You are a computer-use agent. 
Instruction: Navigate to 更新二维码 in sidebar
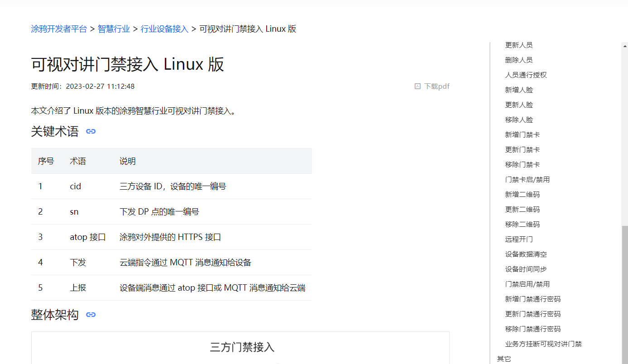(x=523, y=209)
